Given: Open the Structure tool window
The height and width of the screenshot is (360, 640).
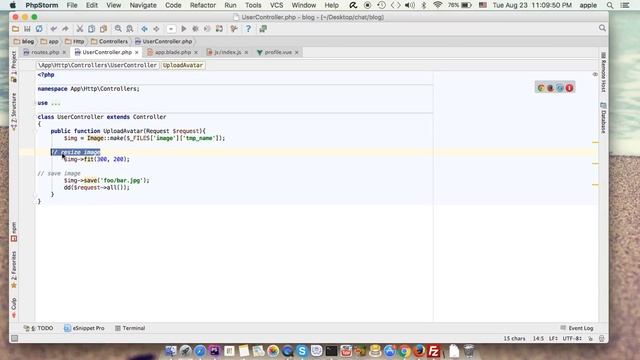Looking at the screenshot, I should click(14, 111).
